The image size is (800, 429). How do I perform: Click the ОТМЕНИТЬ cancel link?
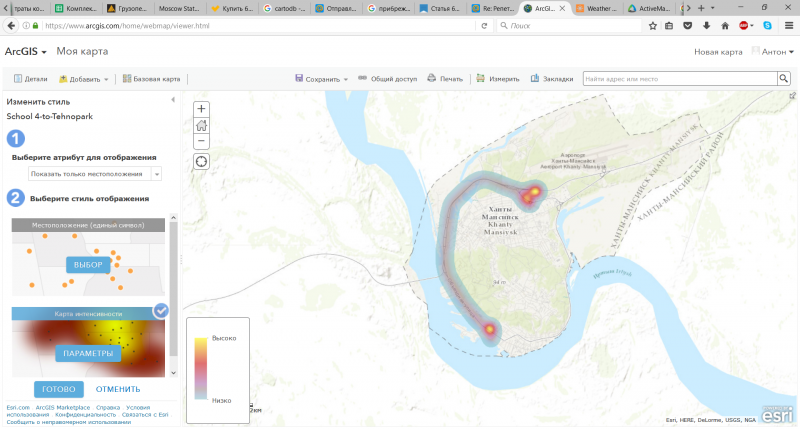(119, 389)
